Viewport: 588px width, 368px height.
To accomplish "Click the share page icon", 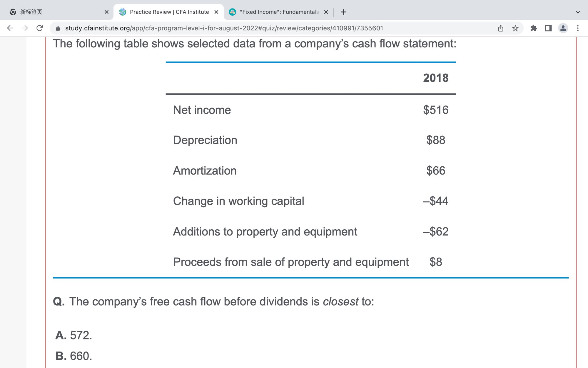I will (x=500, y=28).
